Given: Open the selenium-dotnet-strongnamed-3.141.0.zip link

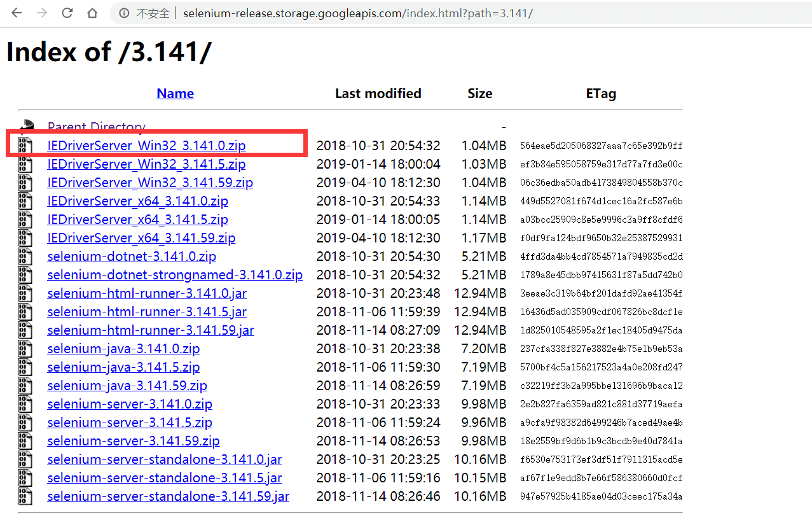Looking at the screenshot, I should [175, 275].
